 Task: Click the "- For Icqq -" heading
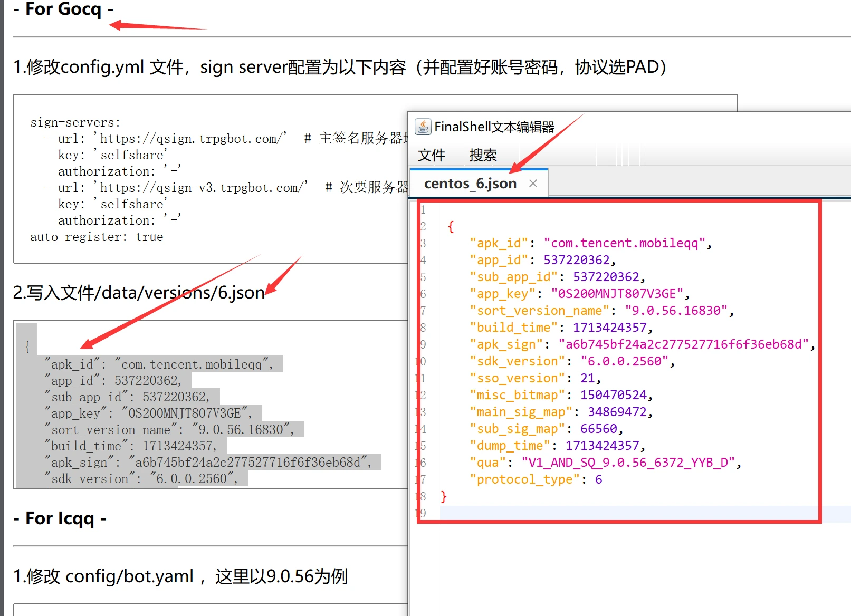[x=60, y=518]
